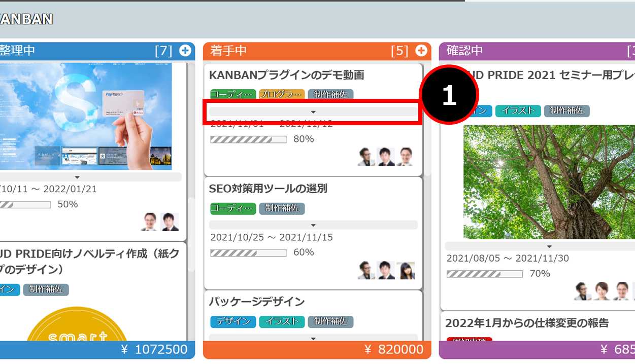This screenshot has height=364, width=635.
Task: Expand details bar under the tree photo
Action: [549, 246]
